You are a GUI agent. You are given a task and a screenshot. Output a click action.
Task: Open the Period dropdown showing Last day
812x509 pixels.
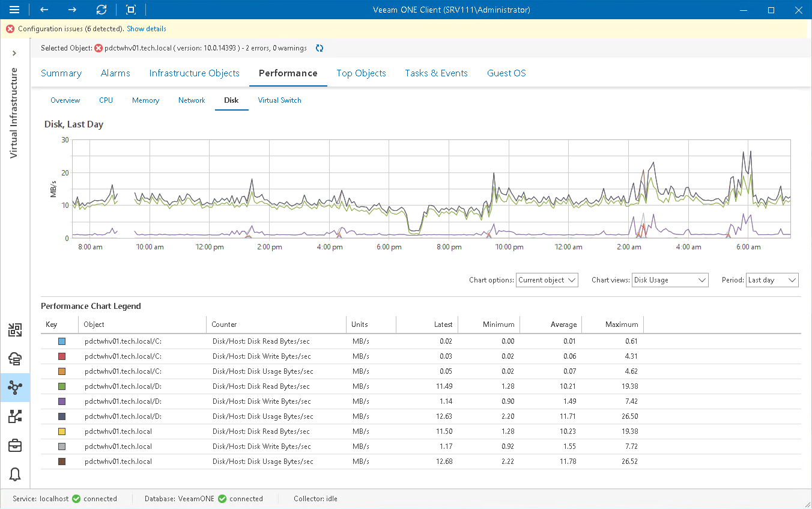[772, 279]
